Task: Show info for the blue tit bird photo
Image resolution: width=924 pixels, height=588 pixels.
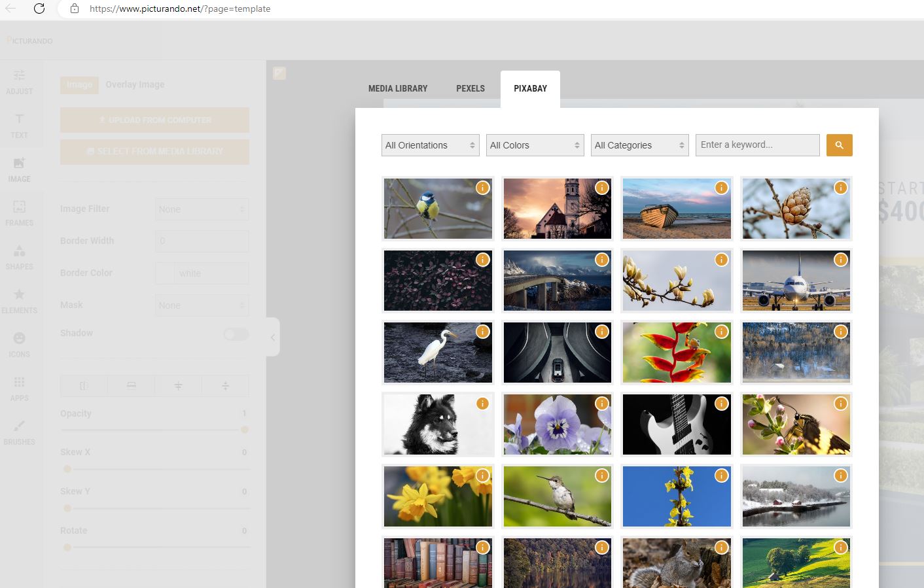Action: 483,188
